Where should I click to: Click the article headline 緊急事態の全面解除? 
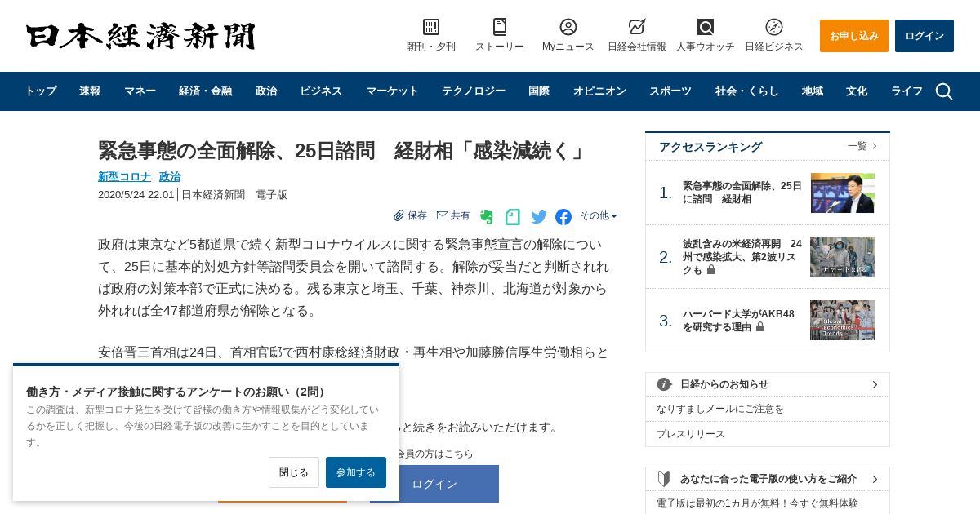tap(343, 151)
